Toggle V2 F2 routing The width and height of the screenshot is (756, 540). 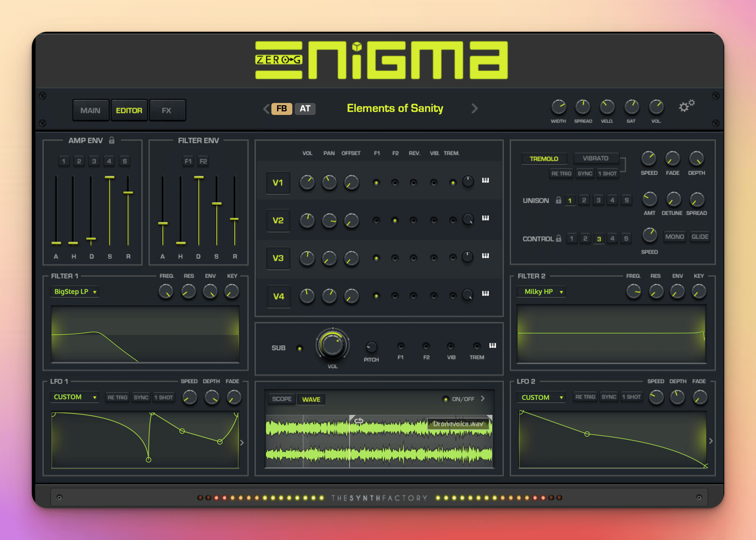coord(395,220)
